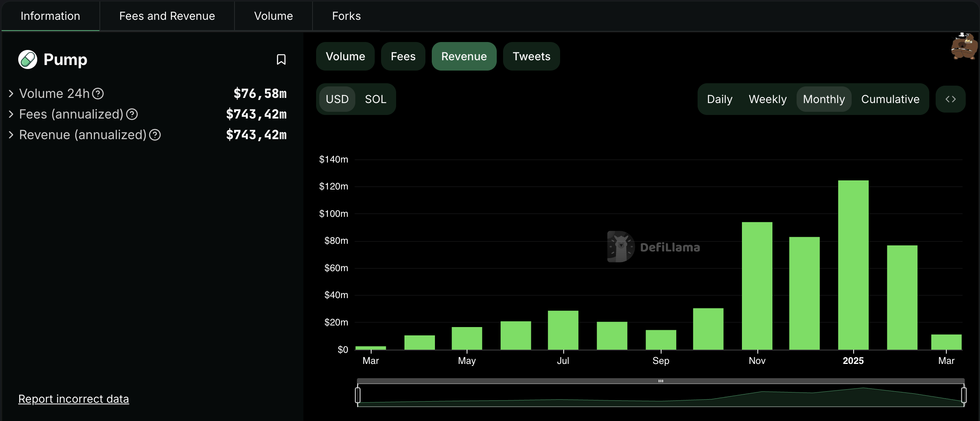Click the $76,58m volume value
This screenshot has height=421, width=980.
(x=260, y=94)
